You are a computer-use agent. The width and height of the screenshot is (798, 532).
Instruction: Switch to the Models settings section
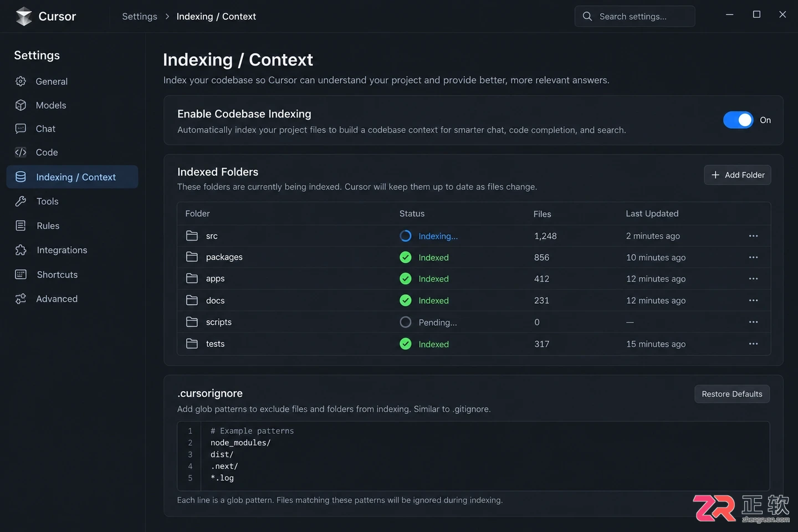tap(72, 105)
